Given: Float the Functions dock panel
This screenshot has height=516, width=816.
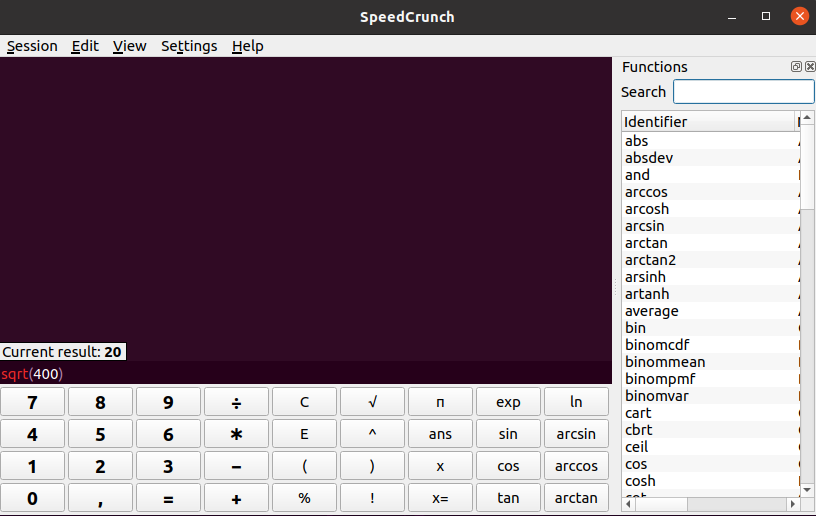Looking at the screenshot, I should (796, 67).
